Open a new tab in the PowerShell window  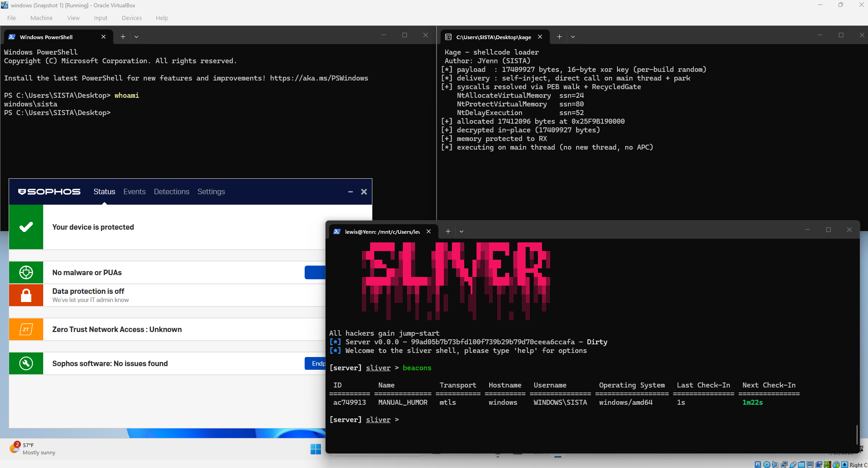[x=123, y=37]
